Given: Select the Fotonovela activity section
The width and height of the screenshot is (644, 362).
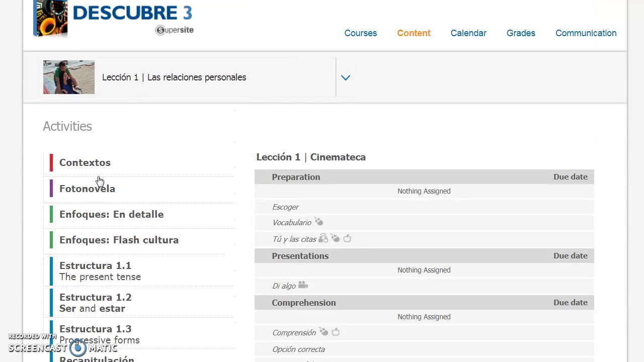Looking at the screenshot, I should point(87,189).
